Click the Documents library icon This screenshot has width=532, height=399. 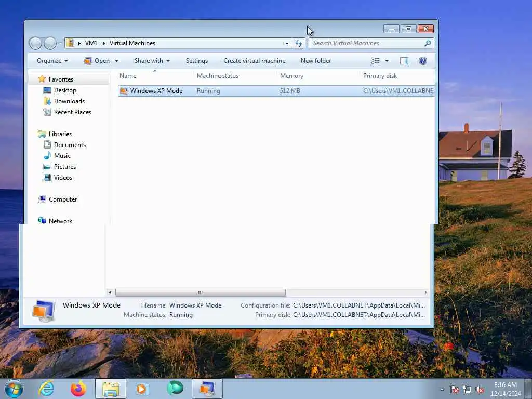coord(47,145)
